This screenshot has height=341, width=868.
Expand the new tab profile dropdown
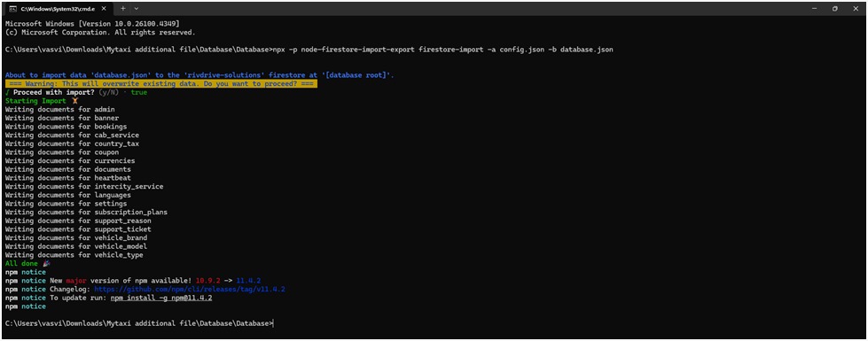137,9
